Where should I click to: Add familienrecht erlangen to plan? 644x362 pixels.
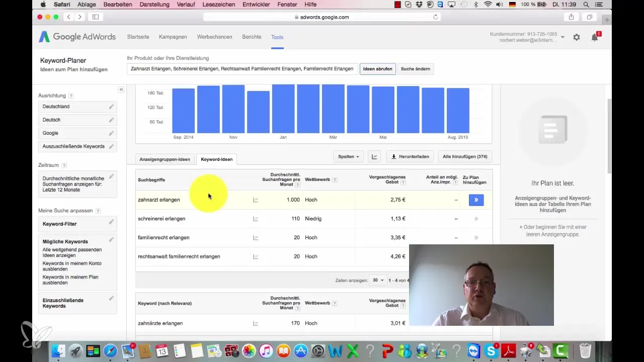[476, 237]
